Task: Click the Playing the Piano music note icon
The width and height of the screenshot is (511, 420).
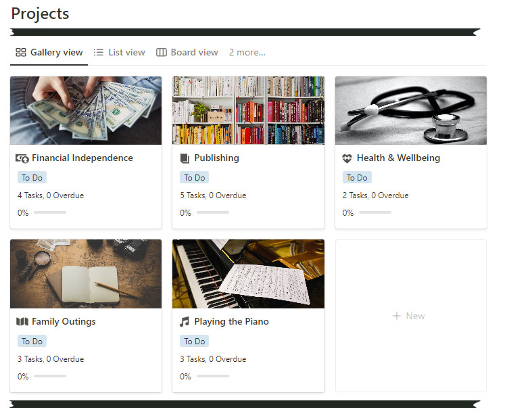Action: pos(185,322)
